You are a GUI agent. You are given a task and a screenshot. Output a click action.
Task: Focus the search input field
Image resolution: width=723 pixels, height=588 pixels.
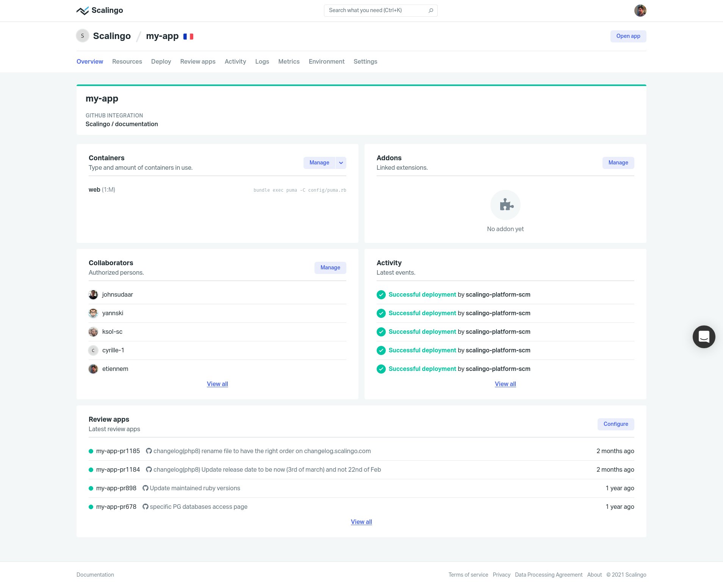(x=381, y=11)
